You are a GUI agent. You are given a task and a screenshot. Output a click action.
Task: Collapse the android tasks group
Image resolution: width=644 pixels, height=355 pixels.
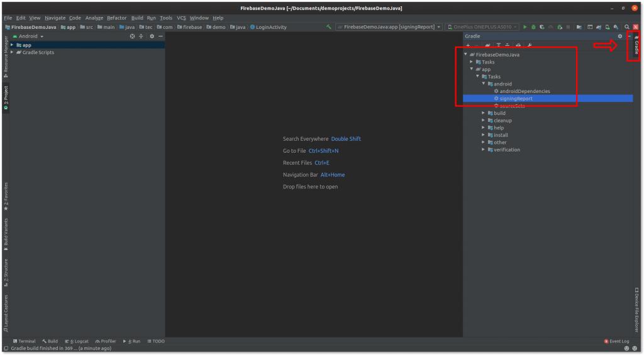pos(484,84)
